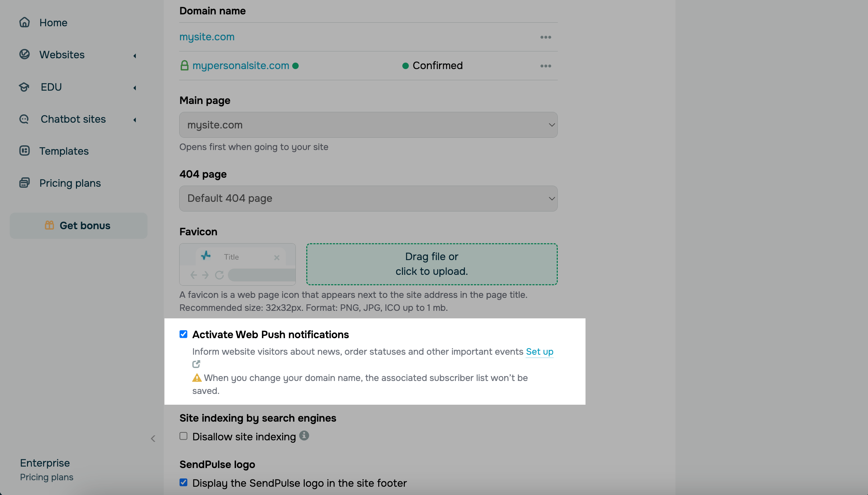Viewport: 868px width, 495px height.
Task: Collapse the sidebar with the arrow icon
Action: pyautogui.click(x=153, y=439)
